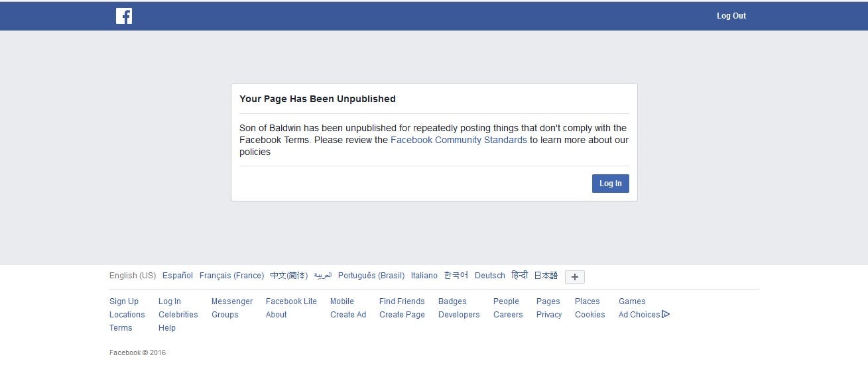The image size is (868, 381).
Task: Choose Português (Brasil) language
Action: pos(371,276)
